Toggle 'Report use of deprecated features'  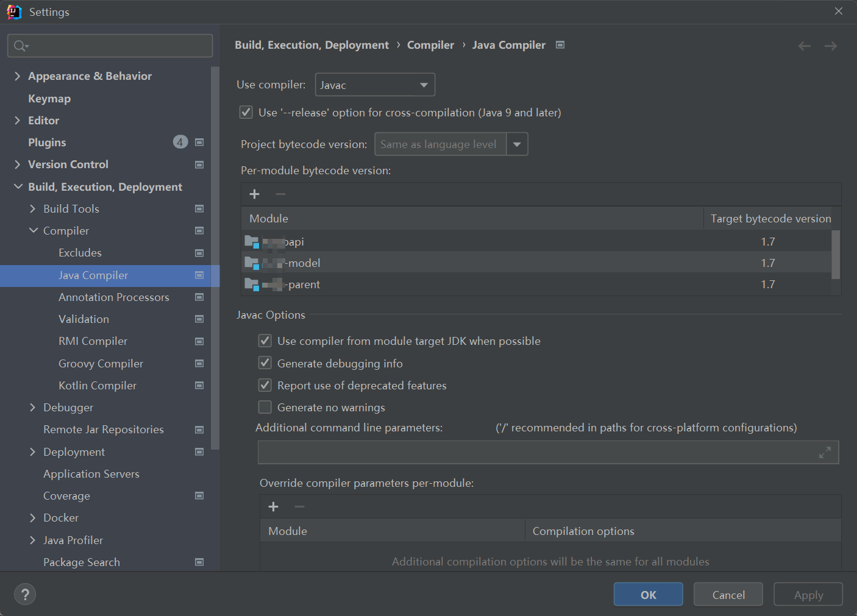click(265, 385)
